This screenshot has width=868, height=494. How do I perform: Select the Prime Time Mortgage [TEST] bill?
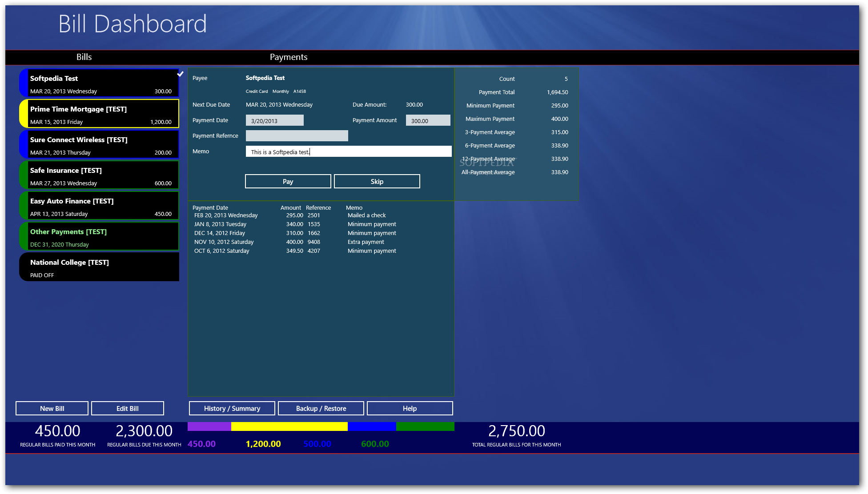pyautogui.click(x=99, y=114)
